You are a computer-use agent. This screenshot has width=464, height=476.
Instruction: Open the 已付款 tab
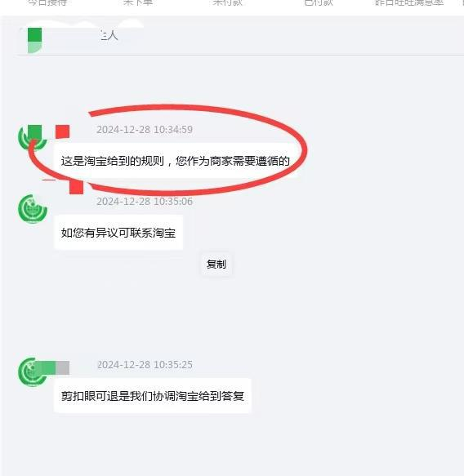tap(319, 2)
